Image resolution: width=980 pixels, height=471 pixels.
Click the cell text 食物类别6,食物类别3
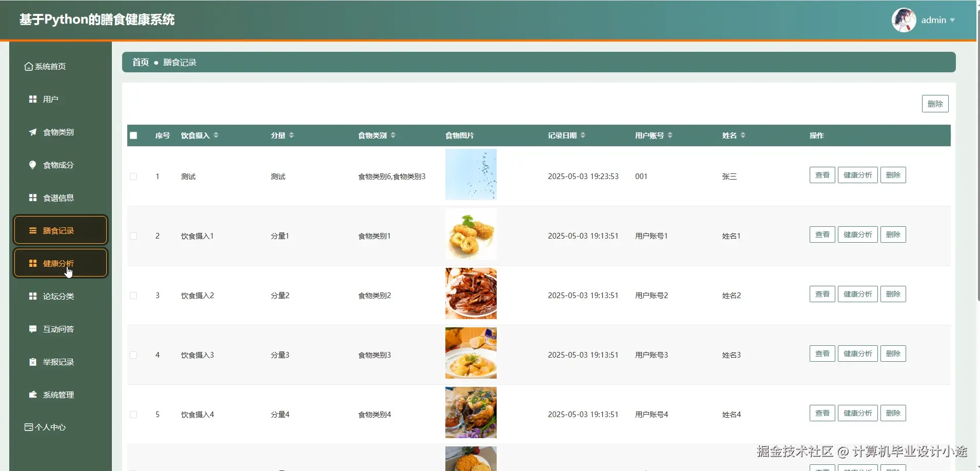point(391,176)
